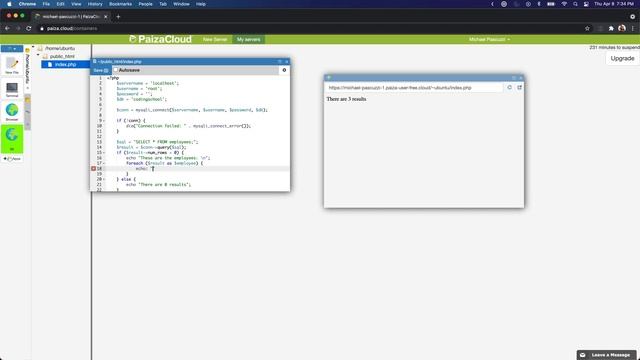The width and height of the screenshot is (640, 360).
Task: Open the Edit menu
Action: click(60, 4)
